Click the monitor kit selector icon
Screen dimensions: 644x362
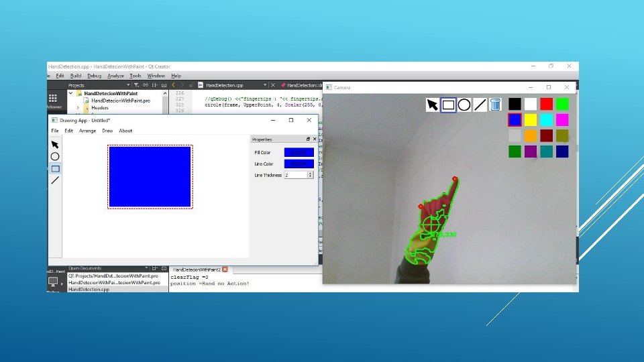pyautogui.click(x=53, y=282)
